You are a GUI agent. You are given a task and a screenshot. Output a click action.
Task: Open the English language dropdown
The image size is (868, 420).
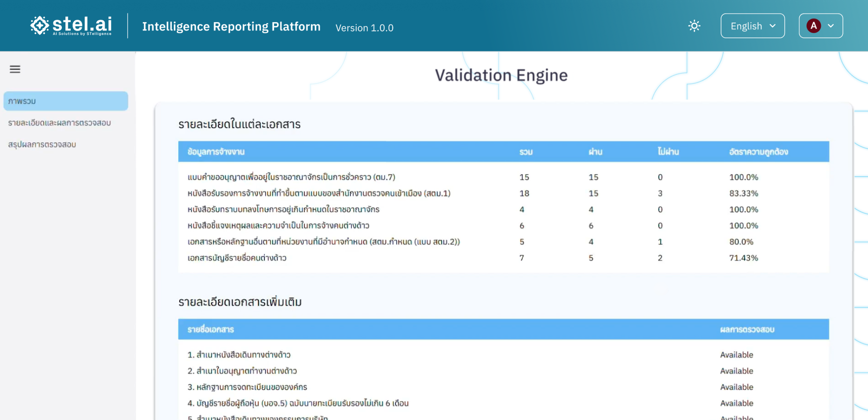tap(752, 26)
